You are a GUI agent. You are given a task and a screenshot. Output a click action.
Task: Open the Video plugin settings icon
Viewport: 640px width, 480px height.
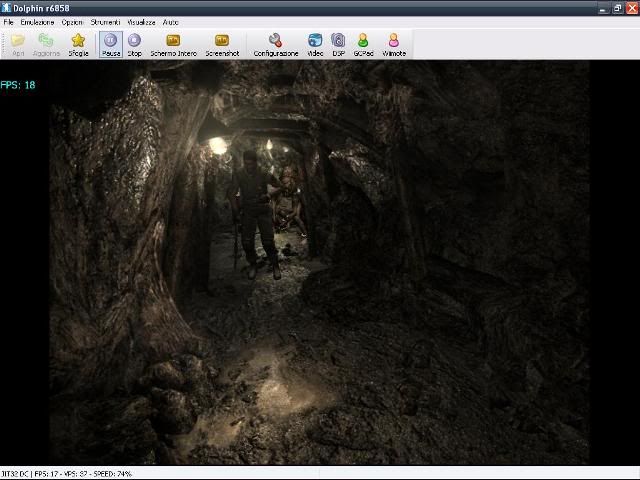click(x=315, y=44)
